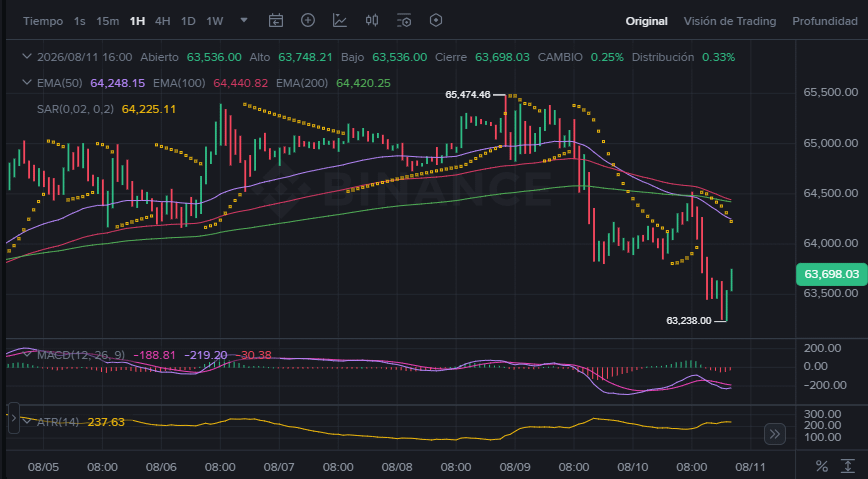868x479 pixels.
Task: Click the 64,000.00 price axis label
Action: 830,243
